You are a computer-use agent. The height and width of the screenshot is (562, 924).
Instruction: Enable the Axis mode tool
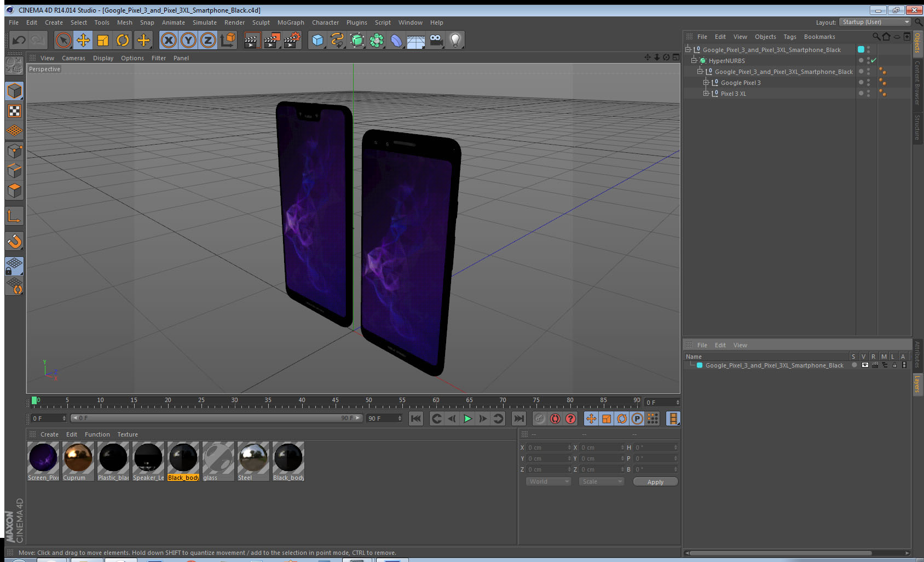14,216
